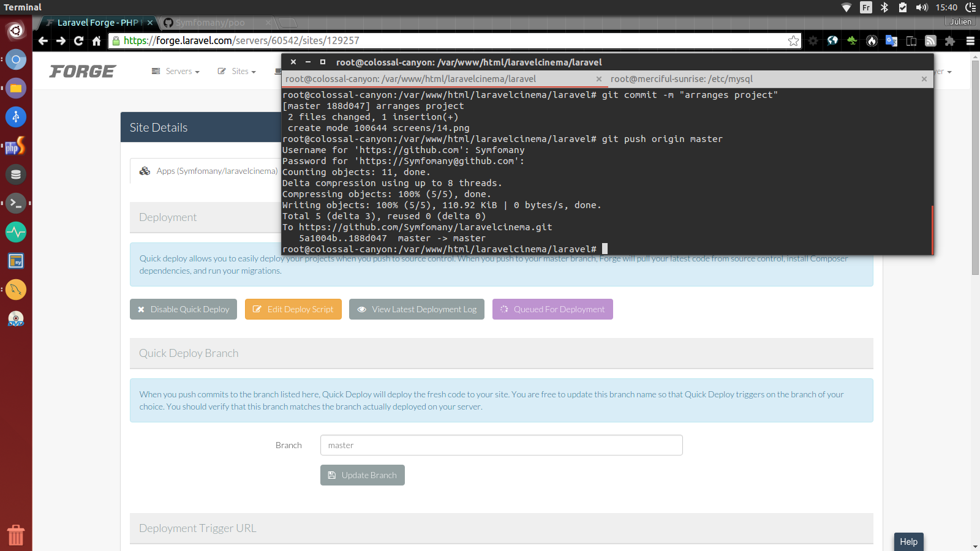The height and width of the screenshot is (551, 980).
Task: Open the System Monitor launcher
Action: [16, 232]
